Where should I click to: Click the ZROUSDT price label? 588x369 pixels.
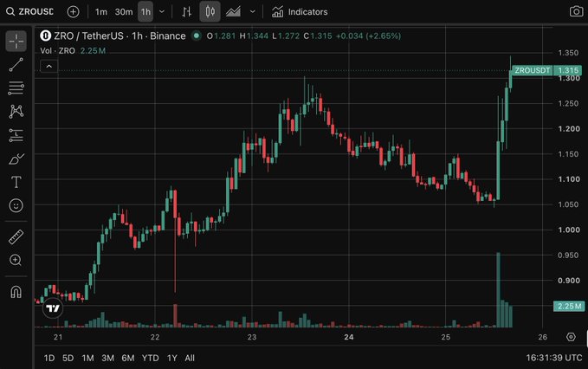pyautogui.click(x=532, y=70)
